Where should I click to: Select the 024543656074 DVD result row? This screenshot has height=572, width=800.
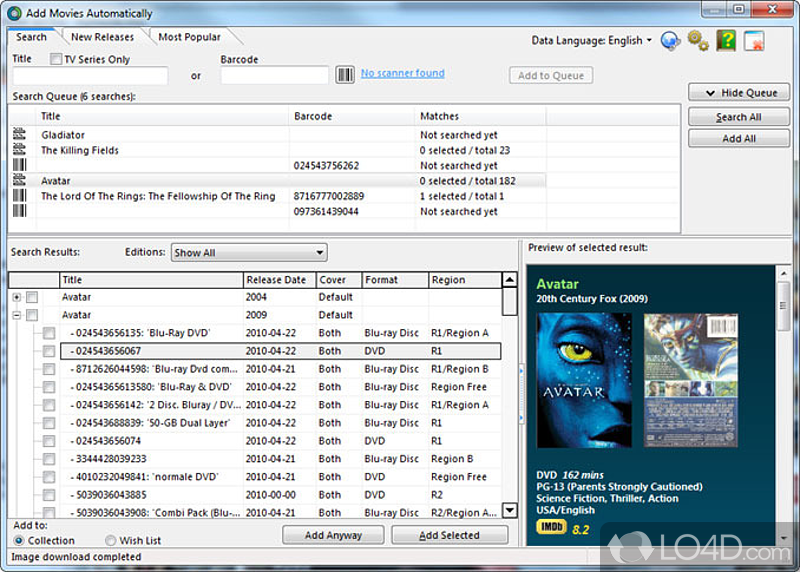coord(280,441)
